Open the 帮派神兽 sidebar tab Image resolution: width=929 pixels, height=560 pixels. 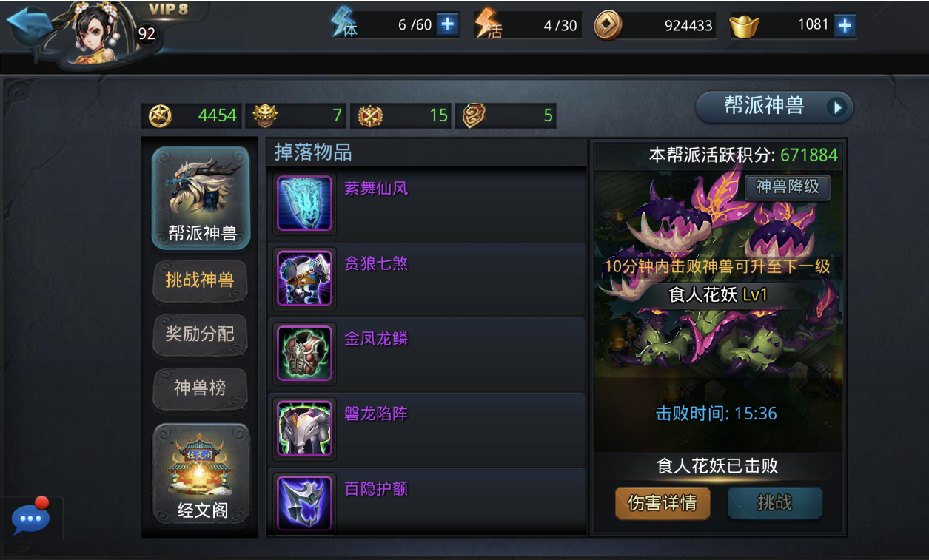[x=201, y=198]
